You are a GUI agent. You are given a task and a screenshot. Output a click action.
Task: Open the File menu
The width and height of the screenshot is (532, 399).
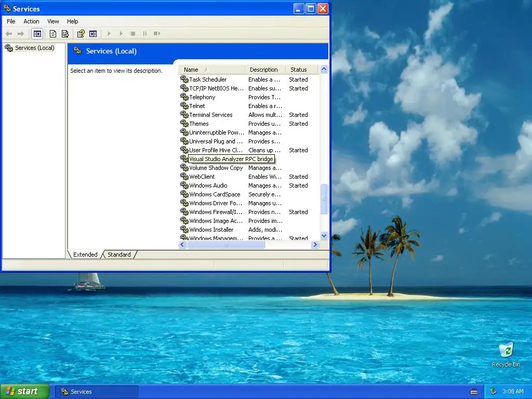[x=11, y=21]
